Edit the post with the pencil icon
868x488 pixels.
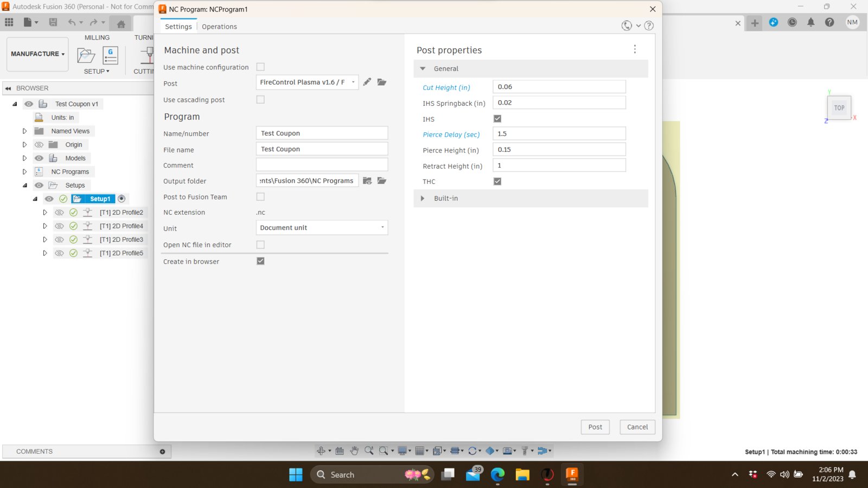(x=367, y=82)
